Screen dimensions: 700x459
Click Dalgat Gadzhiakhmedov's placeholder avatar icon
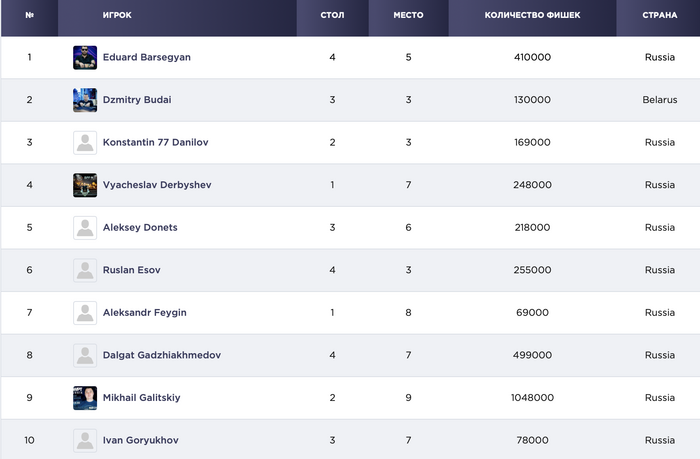point(85,355)
